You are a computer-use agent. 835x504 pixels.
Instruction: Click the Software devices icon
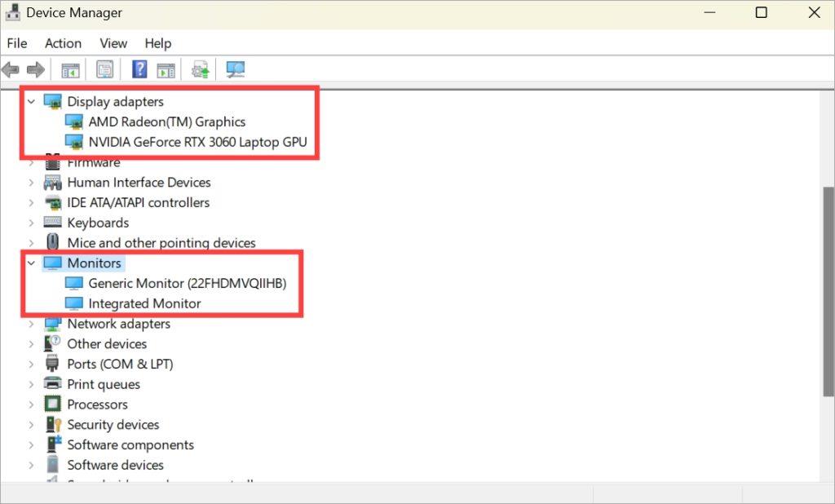click(53, 465)
